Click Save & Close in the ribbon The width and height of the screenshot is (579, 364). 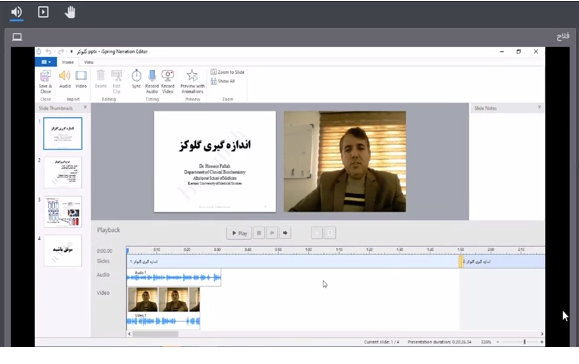point(45,82)
